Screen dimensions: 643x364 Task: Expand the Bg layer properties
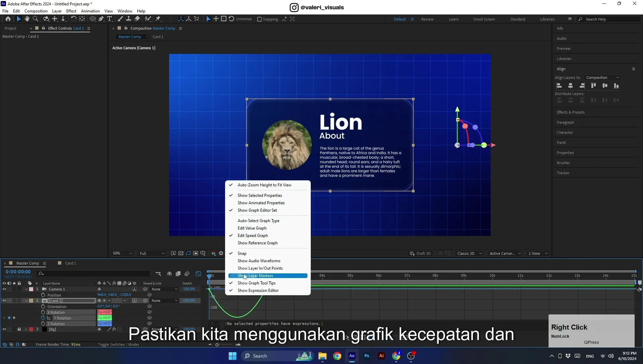pyautogui.click(x=26, y=330)
